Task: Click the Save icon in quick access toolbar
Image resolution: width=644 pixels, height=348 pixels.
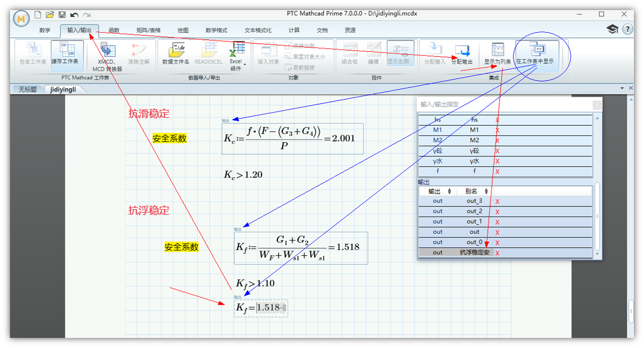Action: click(62, 15)
